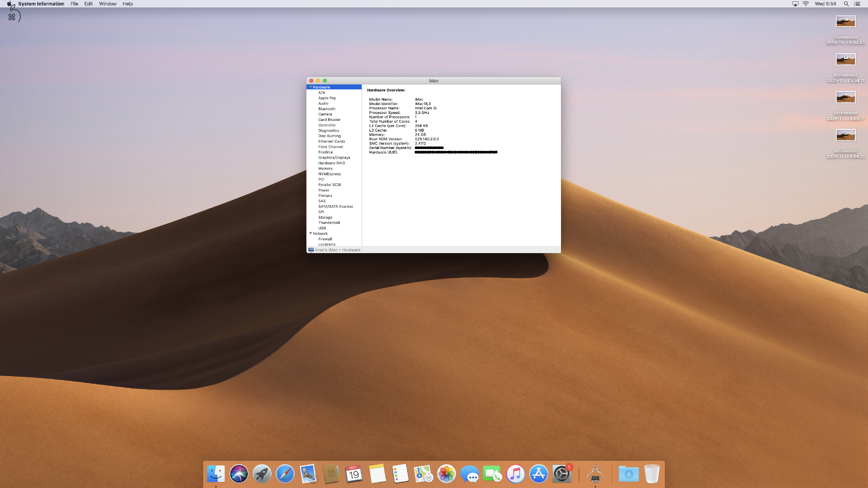Open the Calendar app in the Dock
868x488 pixels.
[x=354, y=474]
